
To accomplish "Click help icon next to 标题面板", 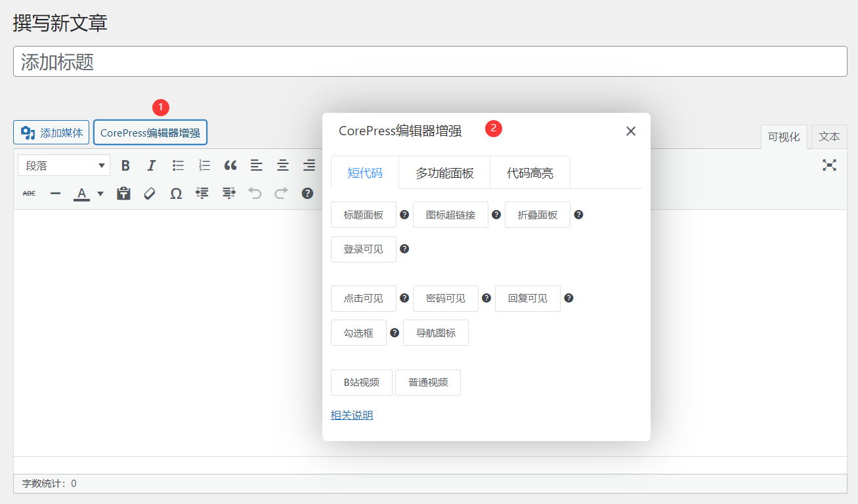I will (x=404, y=215).
